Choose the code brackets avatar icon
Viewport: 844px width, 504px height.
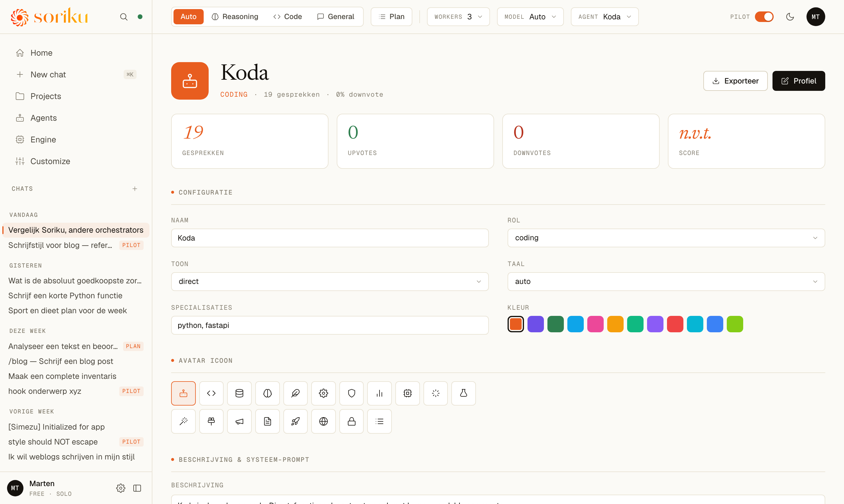pyautogui.click(x=211, y=393)
